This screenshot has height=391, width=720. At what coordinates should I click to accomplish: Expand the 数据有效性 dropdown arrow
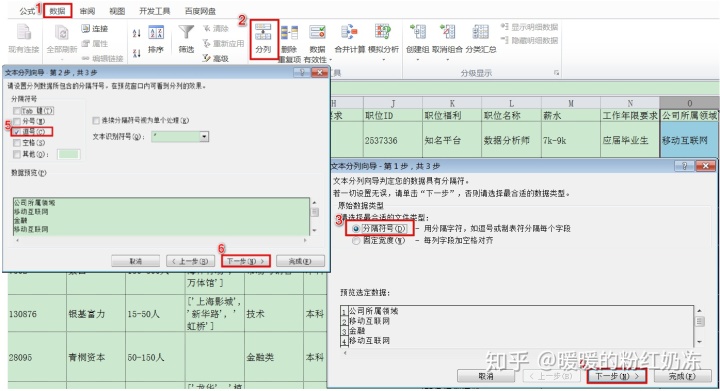click(x=331, y=60)
